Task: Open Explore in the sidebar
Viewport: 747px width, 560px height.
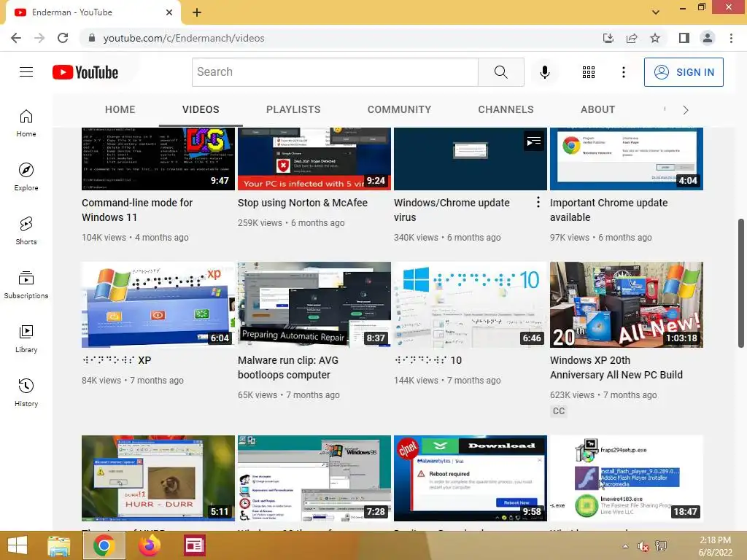Action: pyautogui.click(x=26, y=177)
